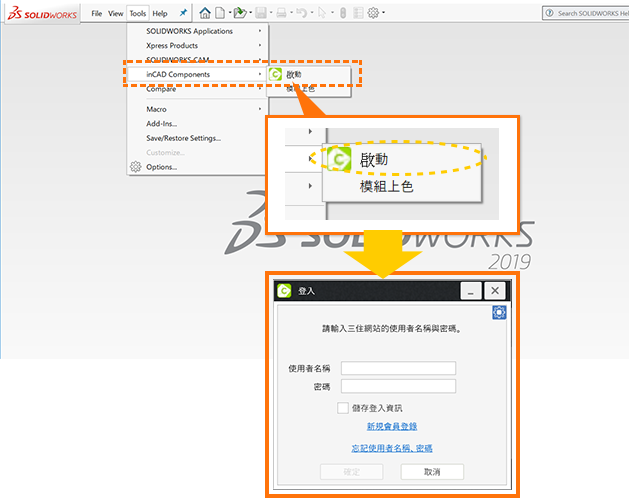Click the SOLIDWORKS logo in the title bar
Image resolution: width=629 pixels, height=498 pixels.
coord(42,14)
